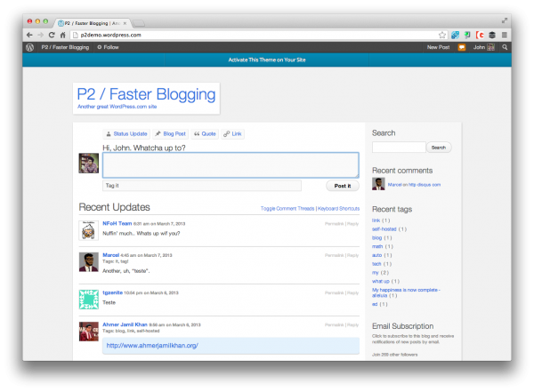Click Reply on the NFoH Team post
Screen dimensions: 534x392
[352, 224]
